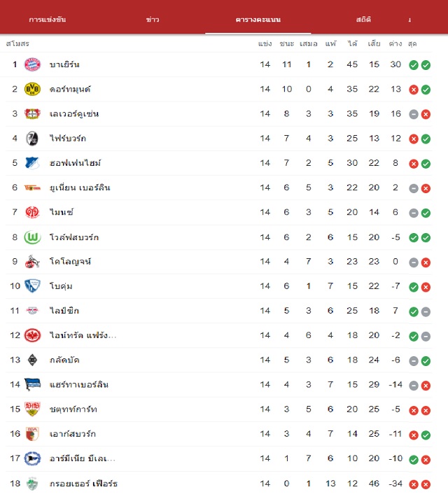The image size is (448, 499).
Task: Click the Bayer Leverkusen crest icon
Action: pos(32,113)
